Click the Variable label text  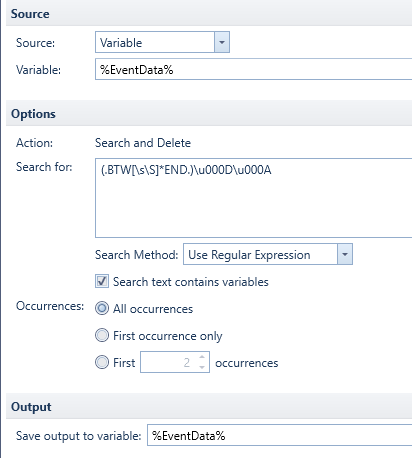click(x=38, y=70)
